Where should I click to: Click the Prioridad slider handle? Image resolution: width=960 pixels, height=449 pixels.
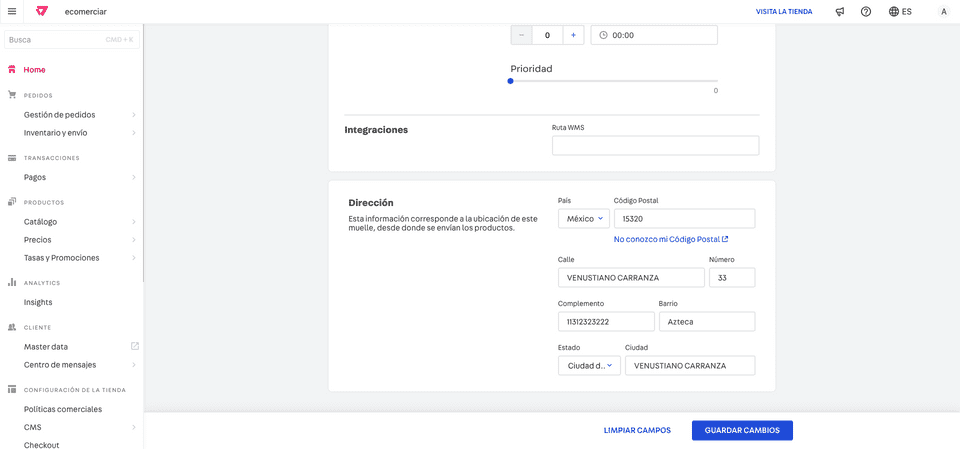pyautogui.click(x=511, y=81)
